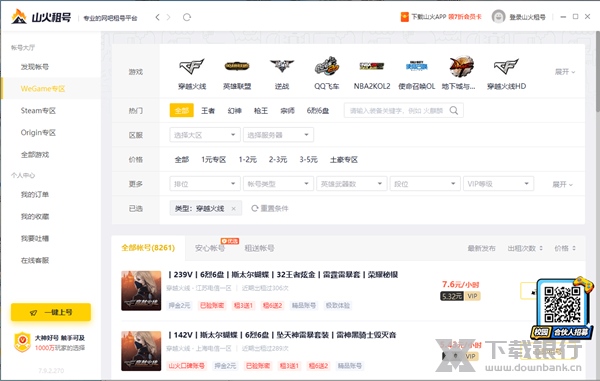600x381 pixels.
Task: Select the 地下城与... game icon
Action: click(461, 67)
